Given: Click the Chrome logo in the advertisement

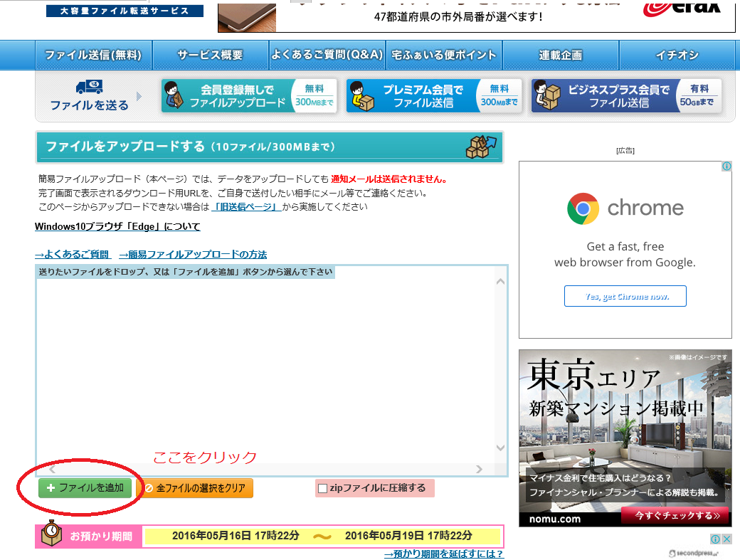Looking at the screenshot, I should (583, 208).
